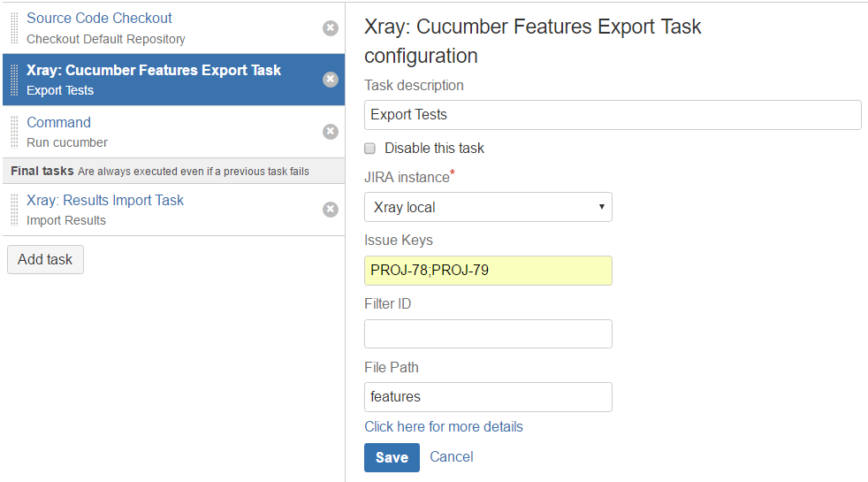The width and height of the screenshot is (868, 482).
Task: Save the task configuration
Action: point(392,457)
